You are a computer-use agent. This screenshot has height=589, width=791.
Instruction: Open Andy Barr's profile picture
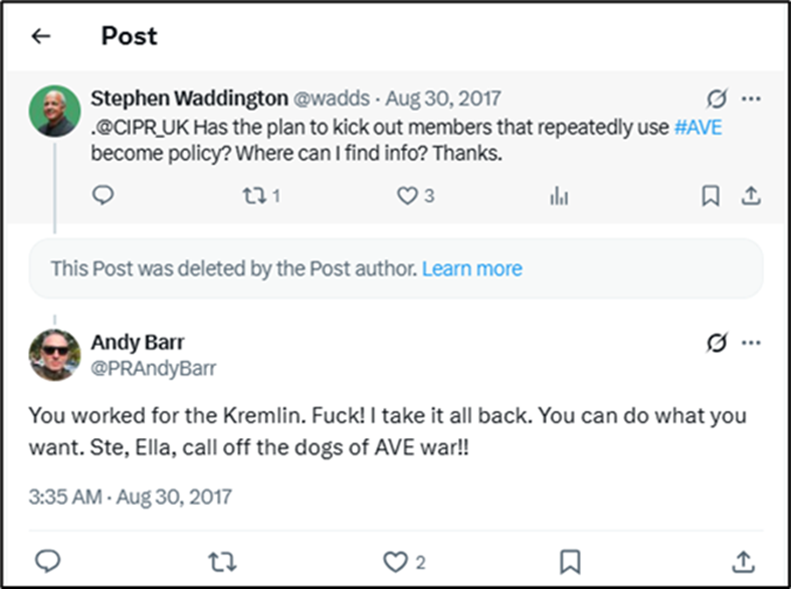(x=54, y=355)
